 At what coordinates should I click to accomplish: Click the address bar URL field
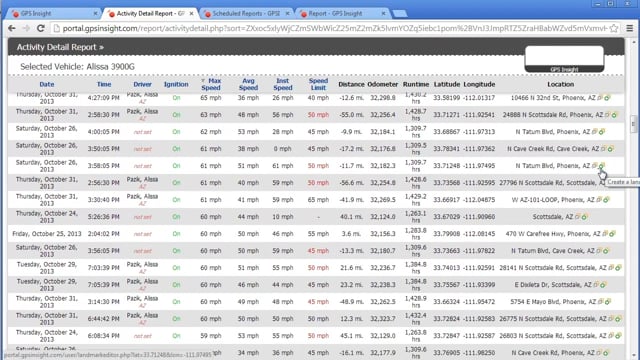(x=335, y=28)
